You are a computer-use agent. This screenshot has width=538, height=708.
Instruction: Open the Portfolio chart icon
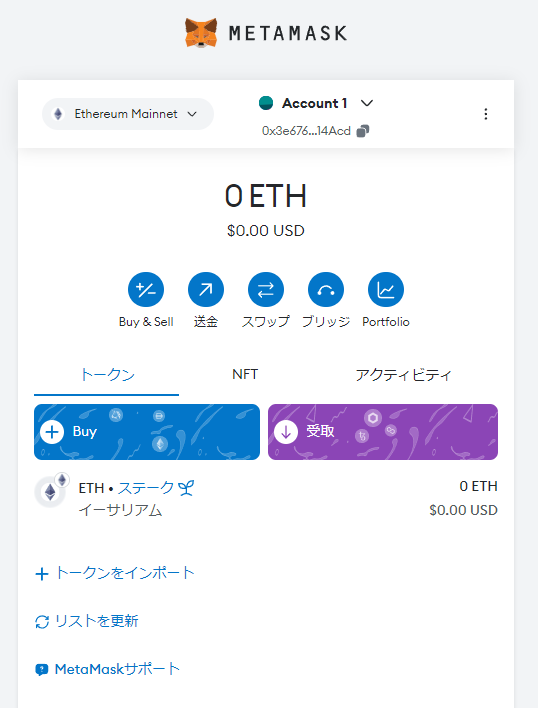386,289
